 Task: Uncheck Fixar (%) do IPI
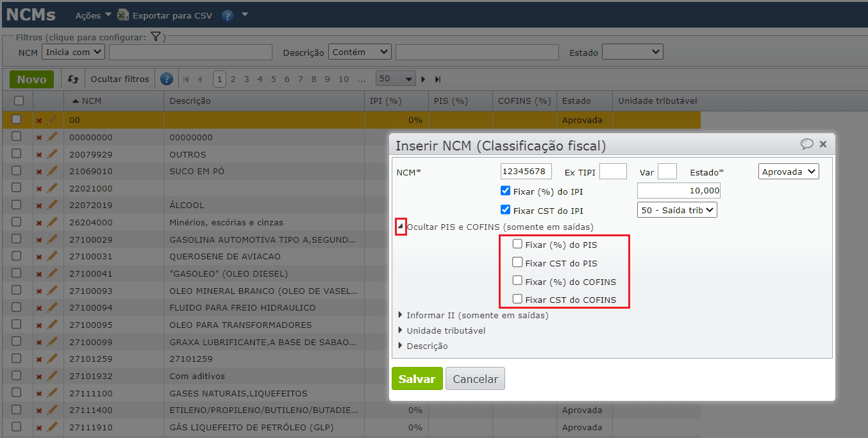click(505, 191)
